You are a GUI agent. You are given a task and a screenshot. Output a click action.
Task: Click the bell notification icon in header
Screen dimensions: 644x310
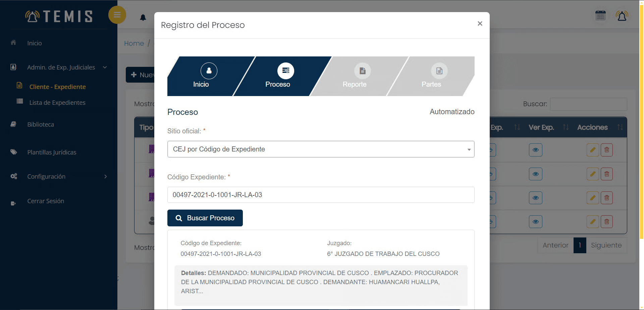click(143, 17)
